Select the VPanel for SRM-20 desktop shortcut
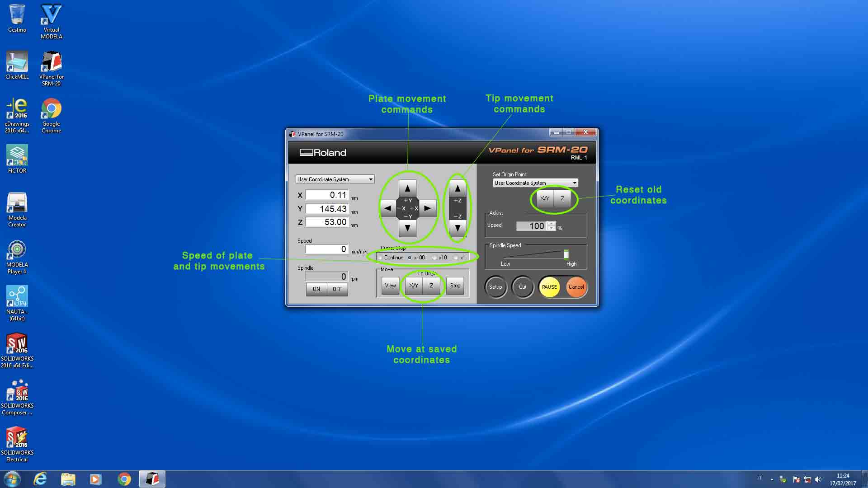This screenshot has width=868, height=488. 51,68
